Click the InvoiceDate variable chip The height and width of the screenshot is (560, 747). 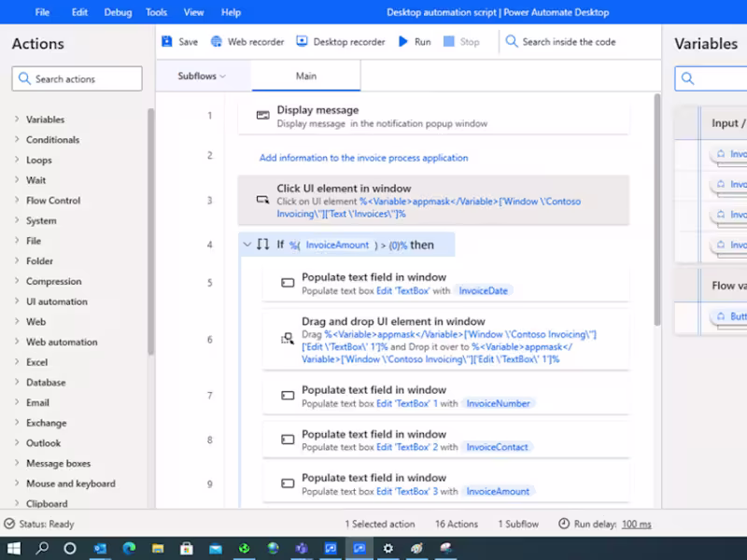[x=485, y=290]
